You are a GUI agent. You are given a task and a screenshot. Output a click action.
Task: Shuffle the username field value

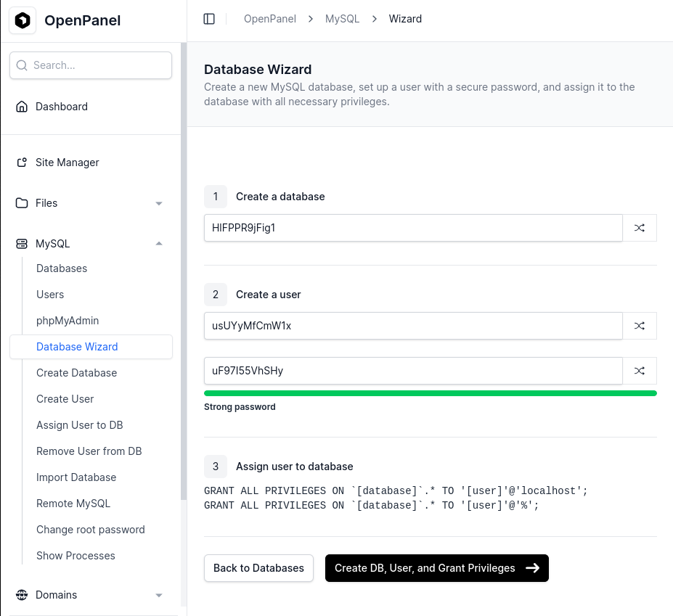[x=640, y=326]
